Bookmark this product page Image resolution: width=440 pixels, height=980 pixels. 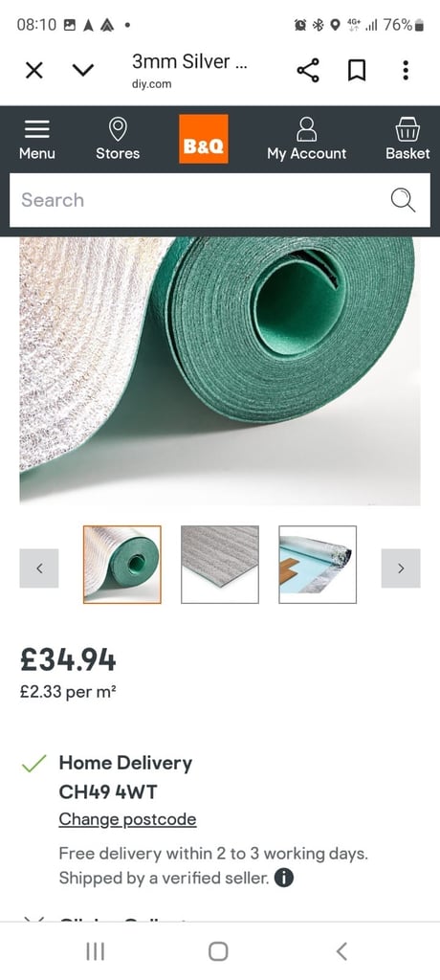point(356,71)
